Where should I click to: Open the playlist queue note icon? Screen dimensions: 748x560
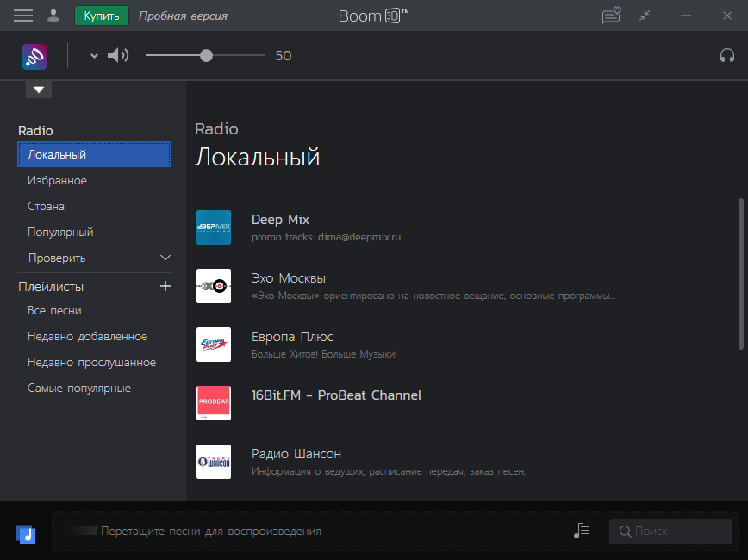coord(582,531)
